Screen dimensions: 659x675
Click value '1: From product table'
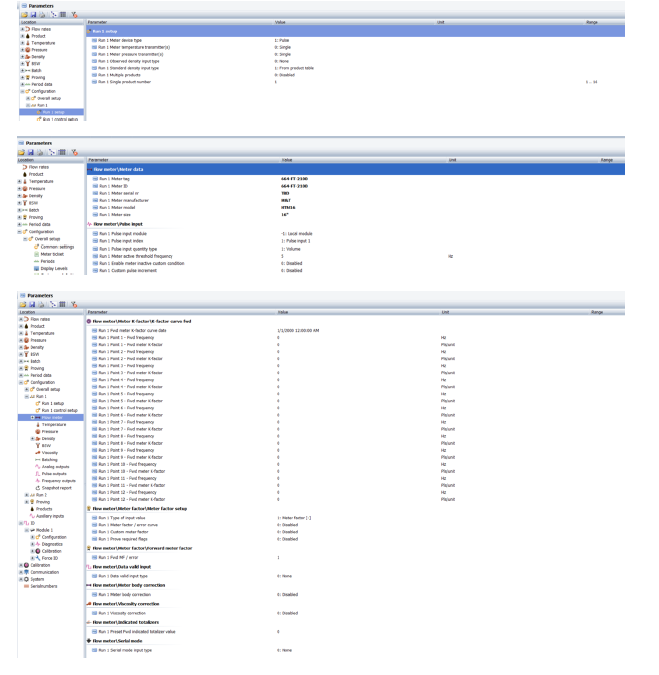[x=294, y=68]
